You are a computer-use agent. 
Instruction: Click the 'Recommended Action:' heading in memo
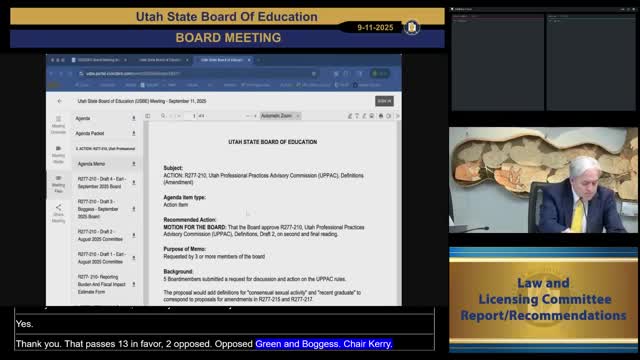point(190,220)
